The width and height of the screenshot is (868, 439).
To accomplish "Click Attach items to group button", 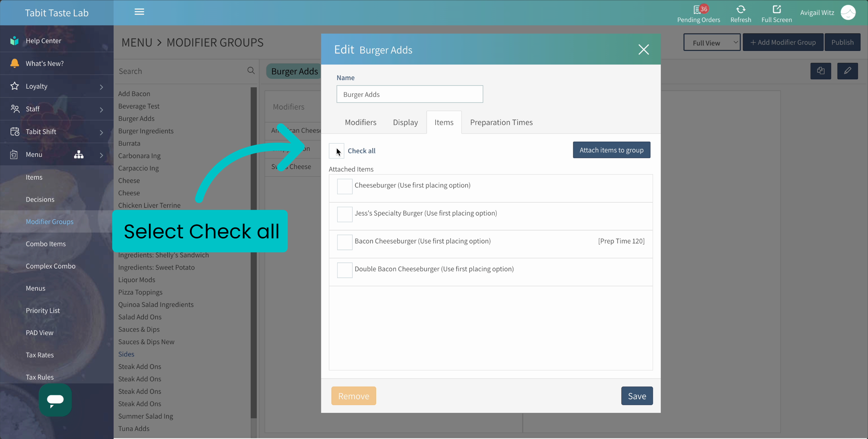I will click(x=611, y=150).
